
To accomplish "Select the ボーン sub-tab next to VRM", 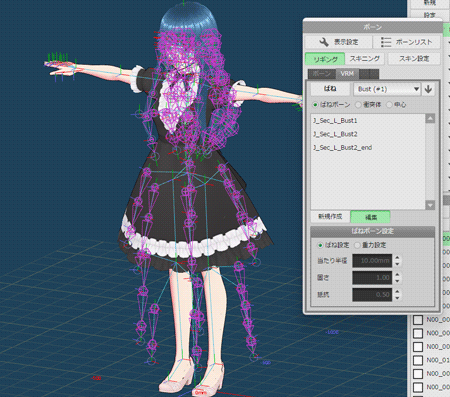I will (x=322, y=74).
